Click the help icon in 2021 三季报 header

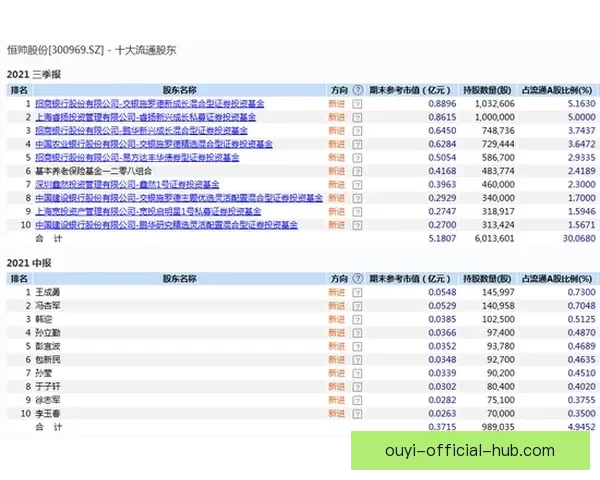(357, 90)
